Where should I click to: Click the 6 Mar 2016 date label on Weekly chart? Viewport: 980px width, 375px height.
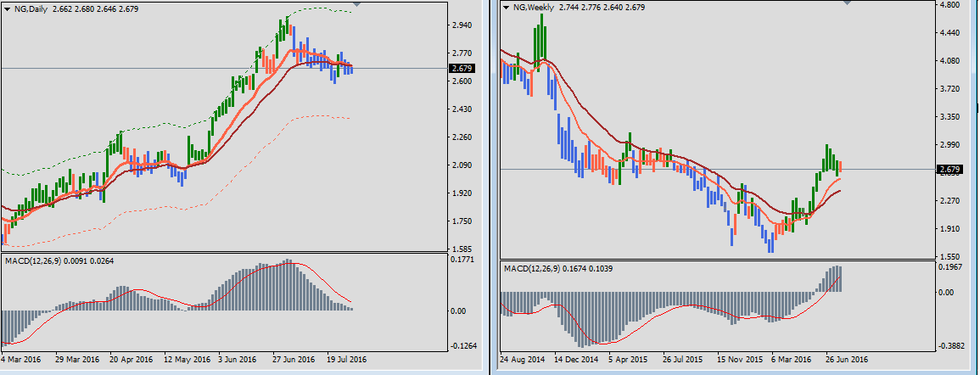[x=792, y=360]
